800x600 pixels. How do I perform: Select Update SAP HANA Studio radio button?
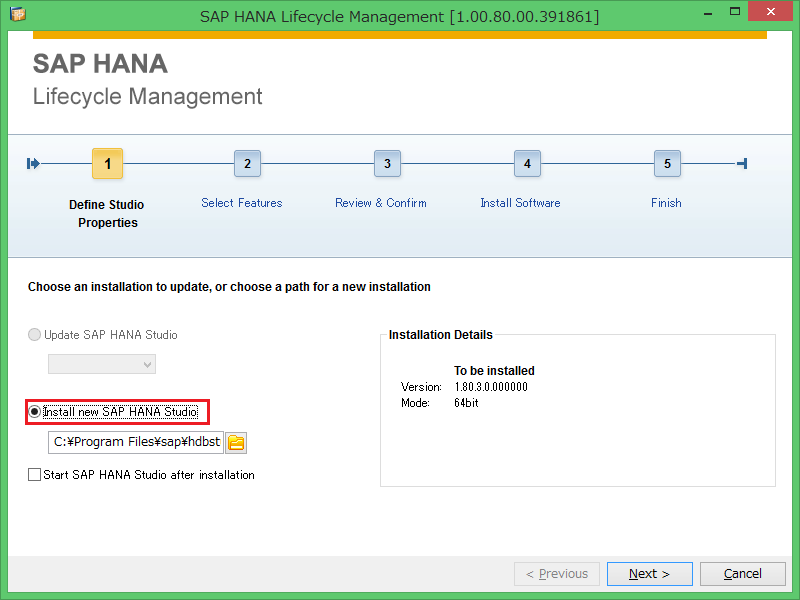coord(35,335)
